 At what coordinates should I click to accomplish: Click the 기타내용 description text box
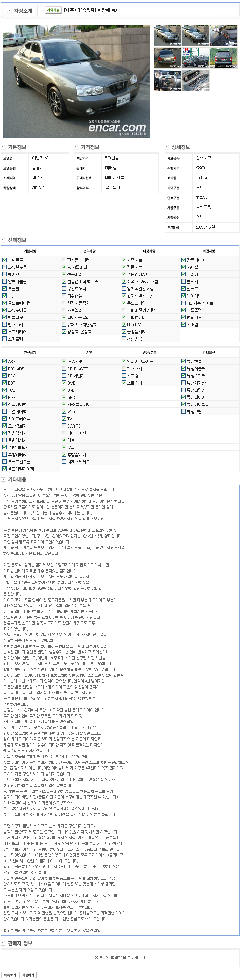[120, 710]
